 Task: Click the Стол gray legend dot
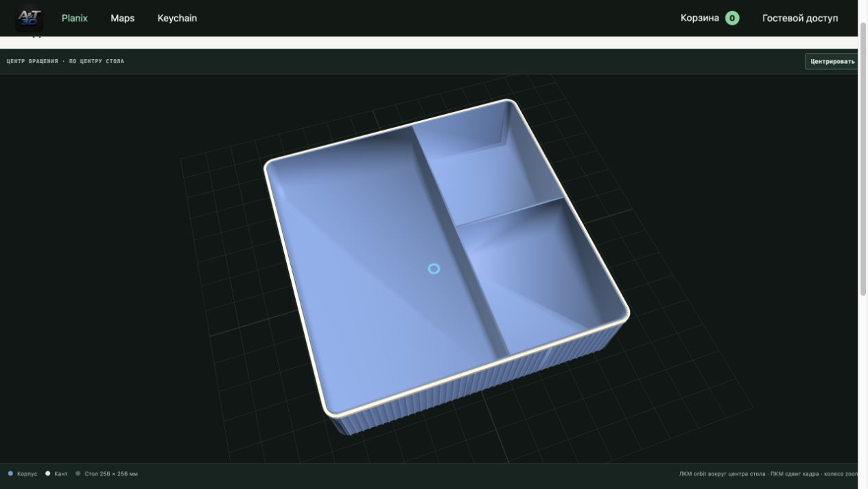tap(78, 473)
